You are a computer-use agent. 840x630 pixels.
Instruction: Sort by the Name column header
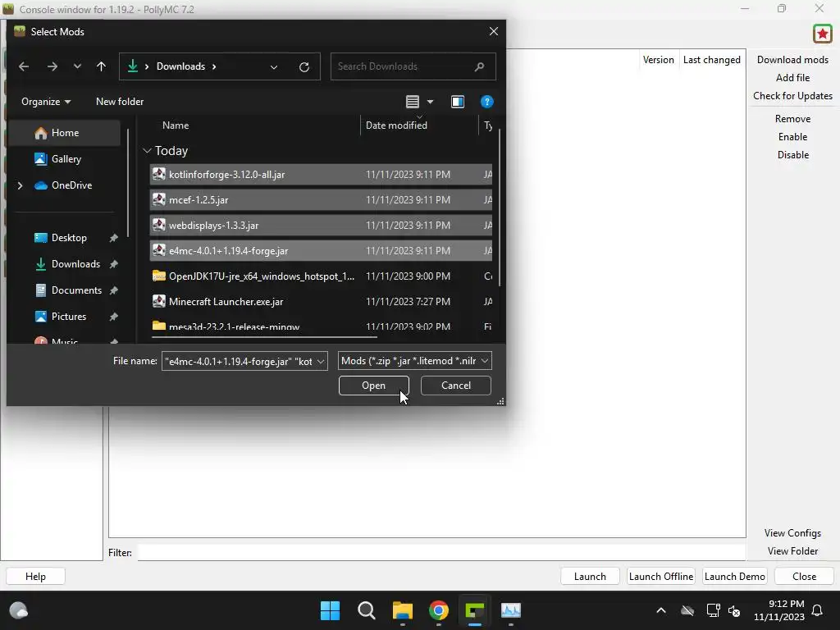click(x=176, y=126)
